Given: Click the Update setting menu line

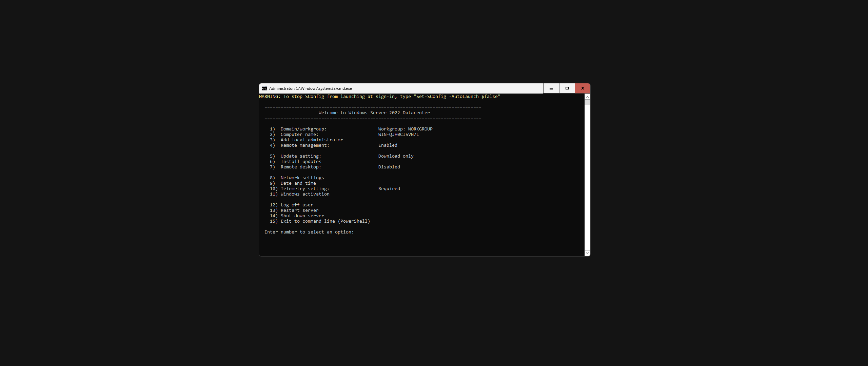Looking at the screenshot, I should [300, 156].
